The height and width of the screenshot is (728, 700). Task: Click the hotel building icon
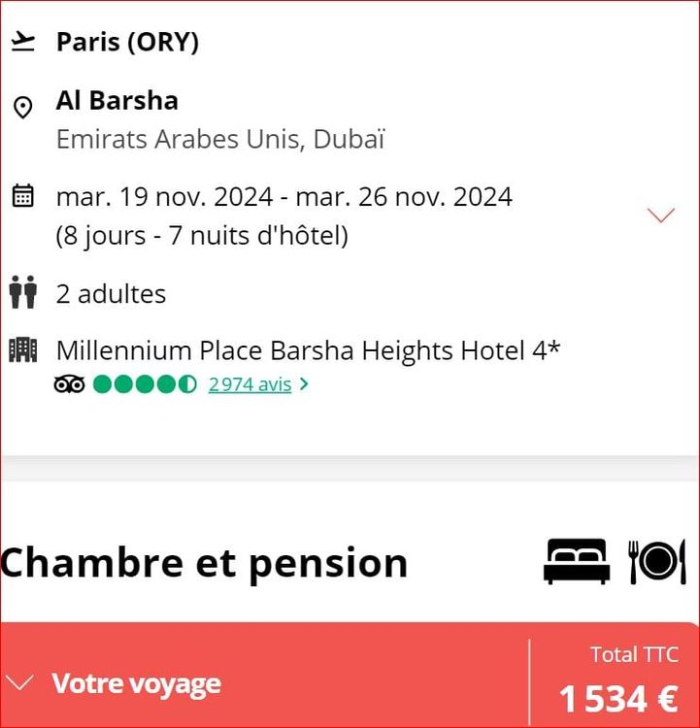pos(22,350)
